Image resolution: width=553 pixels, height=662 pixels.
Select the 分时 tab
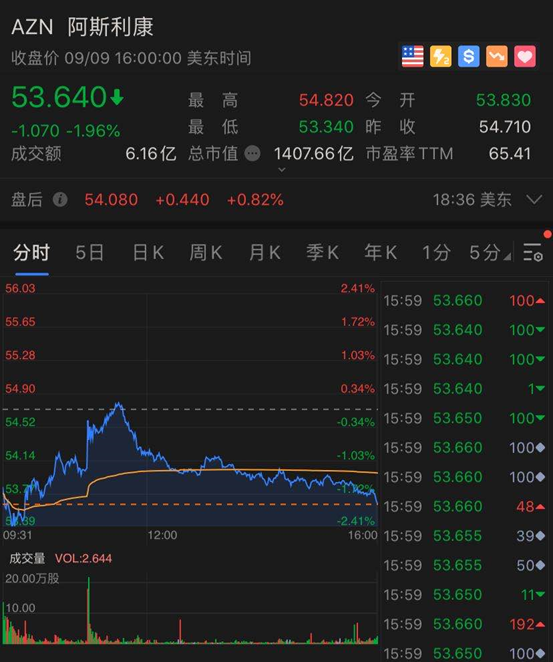click(x=31, y=252)
